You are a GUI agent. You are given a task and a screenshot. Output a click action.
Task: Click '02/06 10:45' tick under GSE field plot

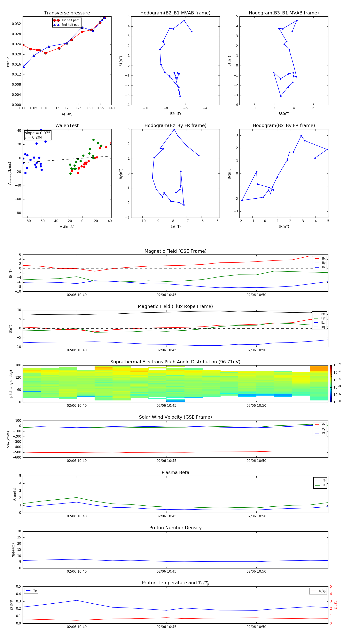click(166, 295)
